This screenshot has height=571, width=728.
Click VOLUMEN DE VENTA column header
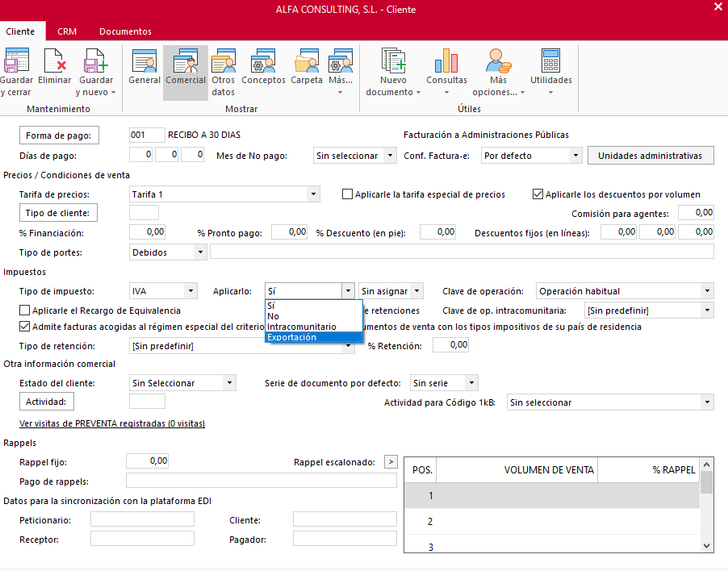[x=517, y=470]
